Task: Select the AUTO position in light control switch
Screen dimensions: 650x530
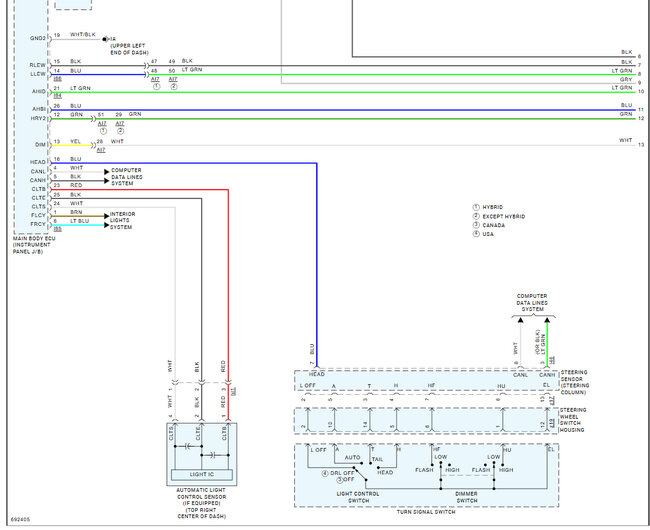Action: [x=352, y=457]
